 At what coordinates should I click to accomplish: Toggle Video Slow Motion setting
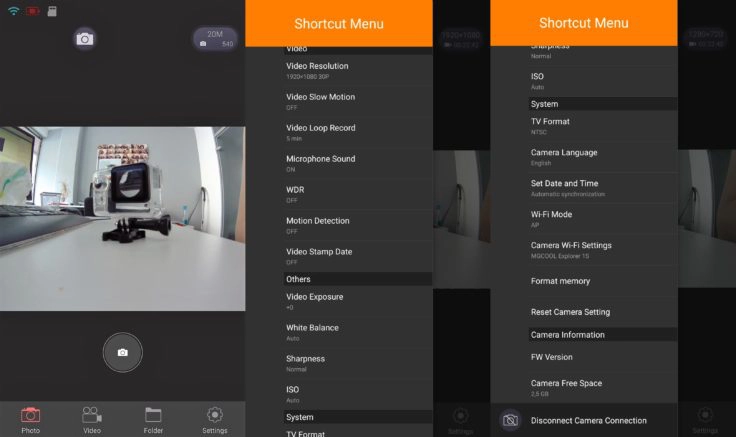pos(358,101)
